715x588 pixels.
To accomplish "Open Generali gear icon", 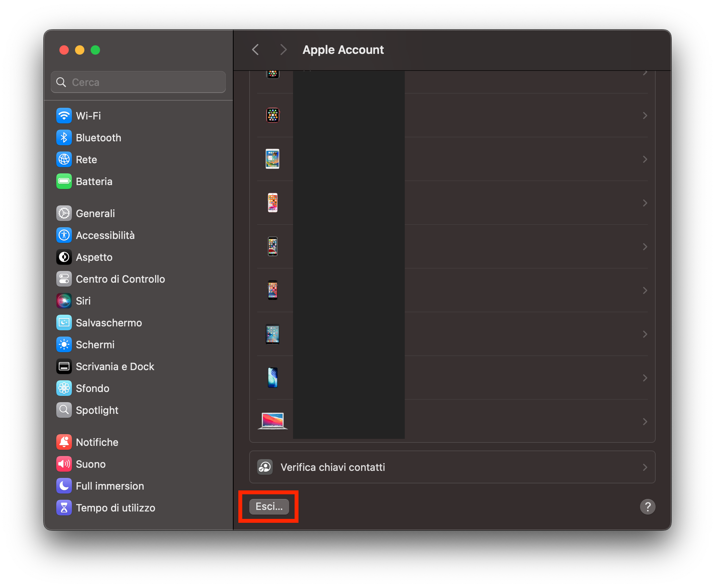I will (64, 213).
